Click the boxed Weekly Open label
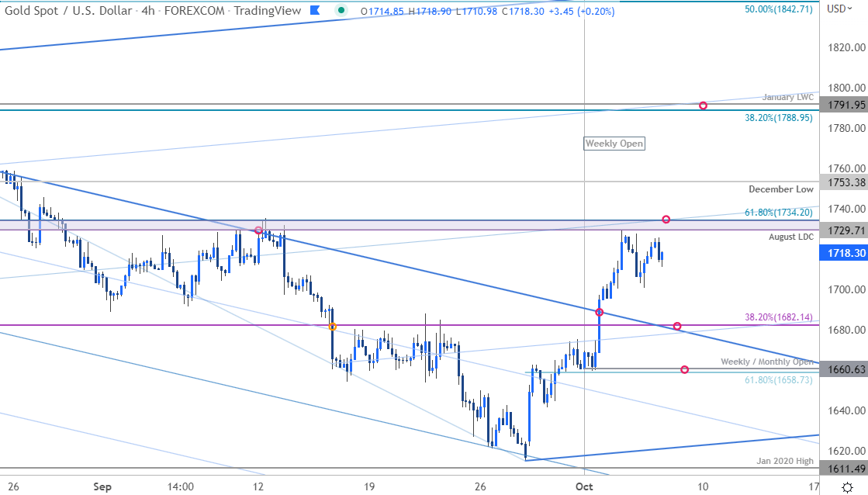Viewport: 868px width, 495px height. pos(614,144)
